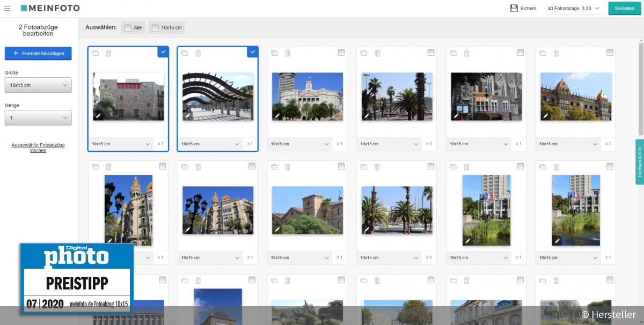644x325 pixels.
Task: Duplicate the white palace photo print
Action: tap(274, 53)
